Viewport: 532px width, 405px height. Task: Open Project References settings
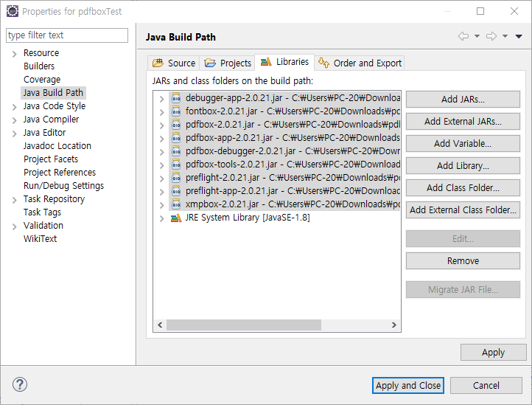pos(60,172)
